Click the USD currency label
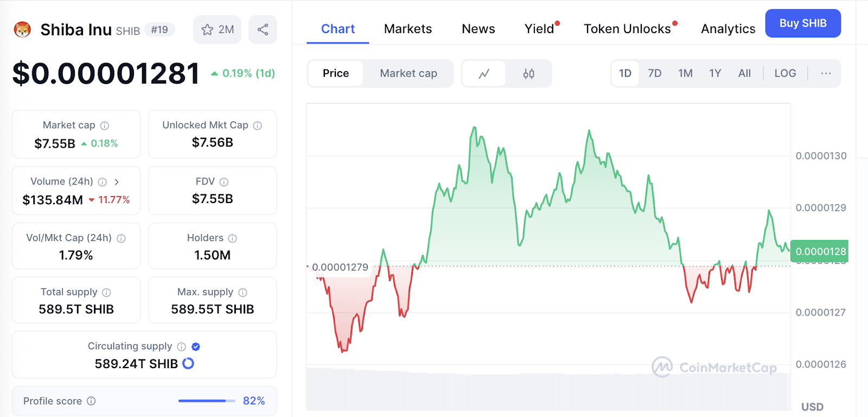 tap(812, 407)
